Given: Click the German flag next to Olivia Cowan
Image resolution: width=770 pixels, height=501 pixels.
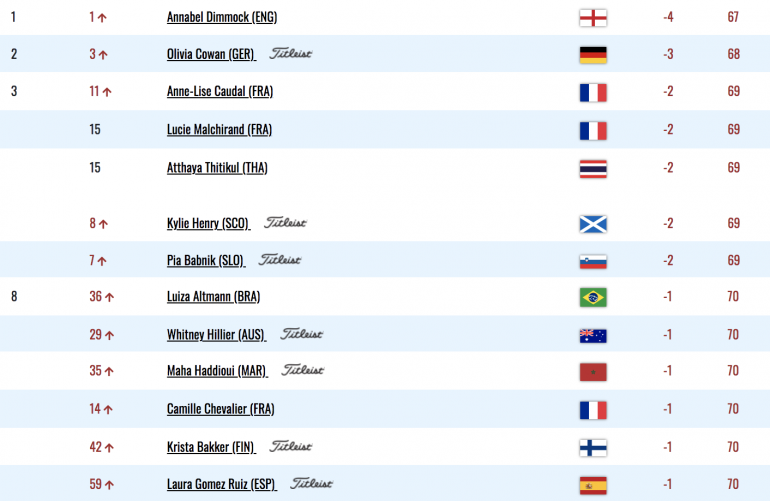Looking at the screenshot, I should (593, 55).
